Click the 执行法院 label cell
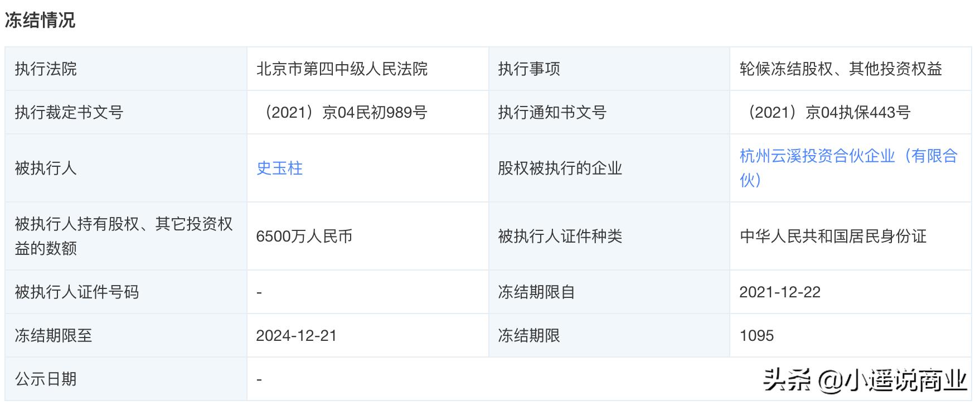980x405 pixels. click(x=46, y=69)
